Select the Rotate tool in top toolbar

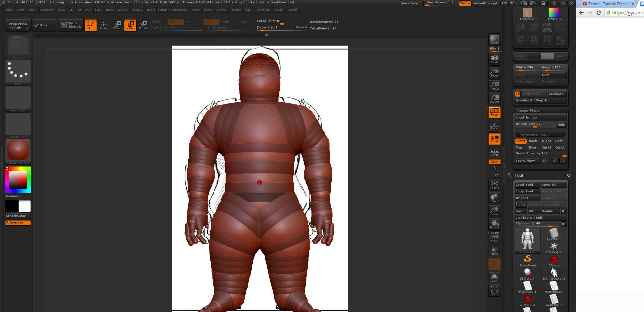pos(143,25)
